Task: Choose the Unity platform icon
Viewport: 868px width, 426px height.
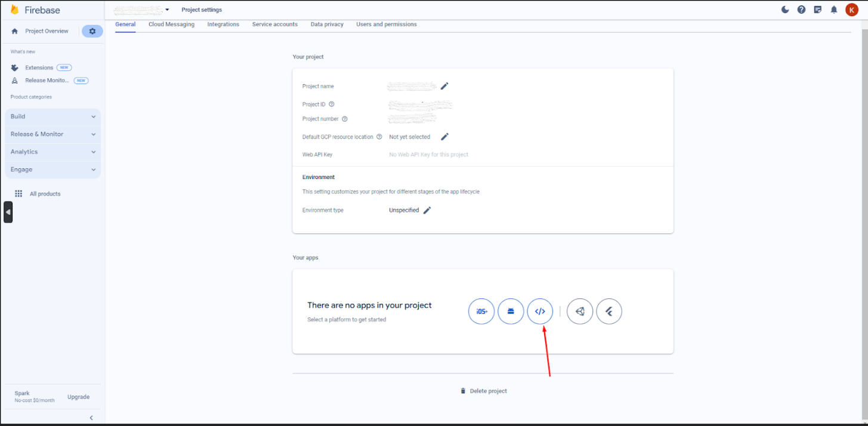Action: (x=579, y=311)
